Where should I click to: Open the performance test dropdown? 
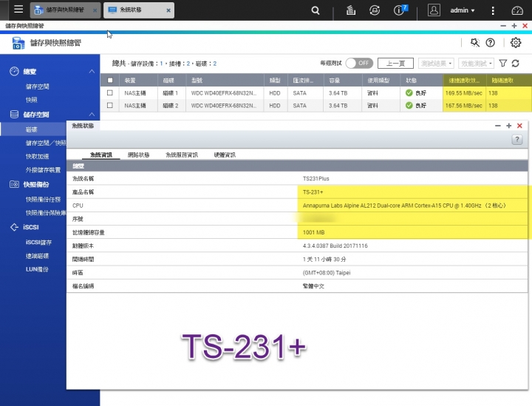coord(476,64)
